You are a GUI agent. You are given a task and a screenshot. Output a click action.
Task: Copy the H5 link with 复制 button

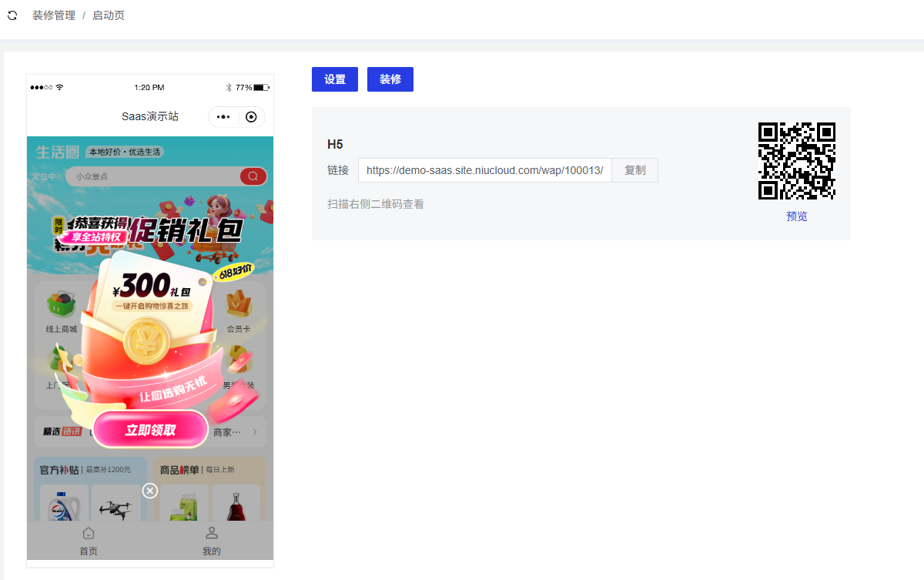[634, 170]
